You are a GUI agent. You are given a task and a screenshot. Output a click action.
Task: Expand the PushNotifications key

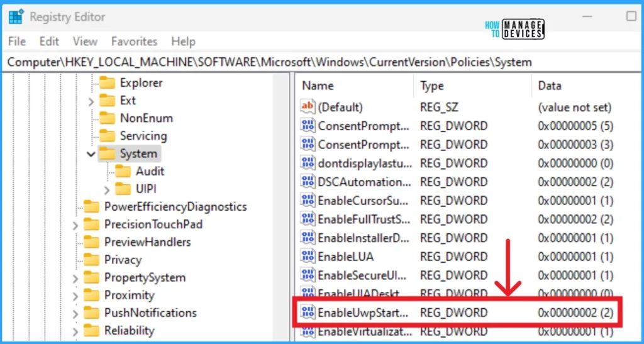(x=75, y=314)
